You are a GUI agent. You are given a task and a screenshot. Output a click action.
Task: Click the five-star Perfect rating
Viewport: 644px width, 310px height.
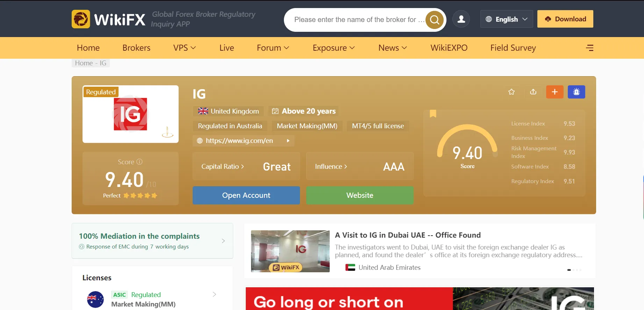[140, 196]
